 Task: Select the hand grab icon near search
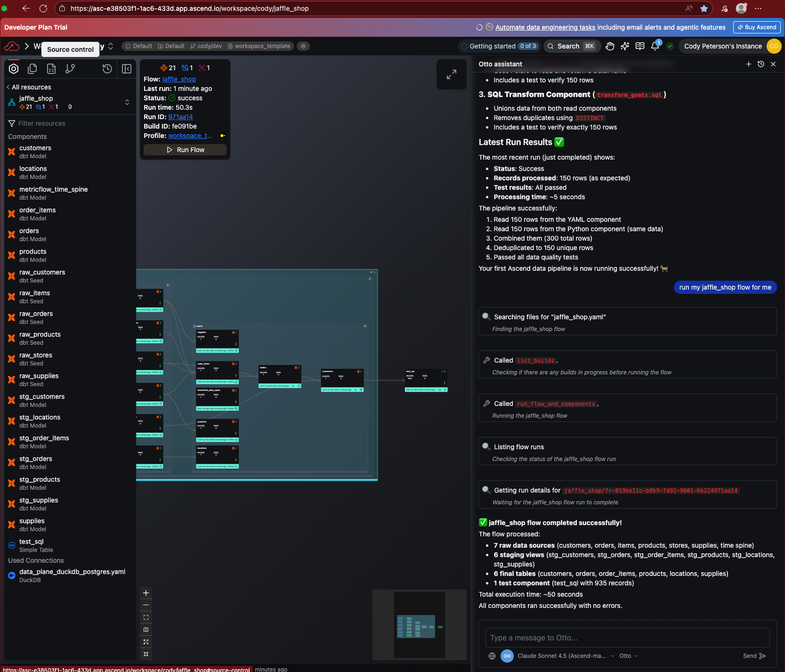tap(609, 46)
